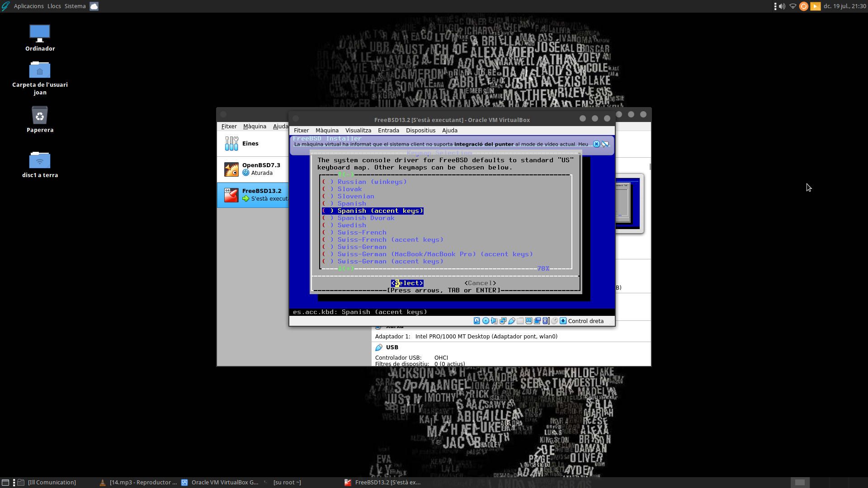This screenshot has height=488, width=868.
Task: Select the Eines tools icon in VirtualBox Manager
Action: click(x=231, y=144)
